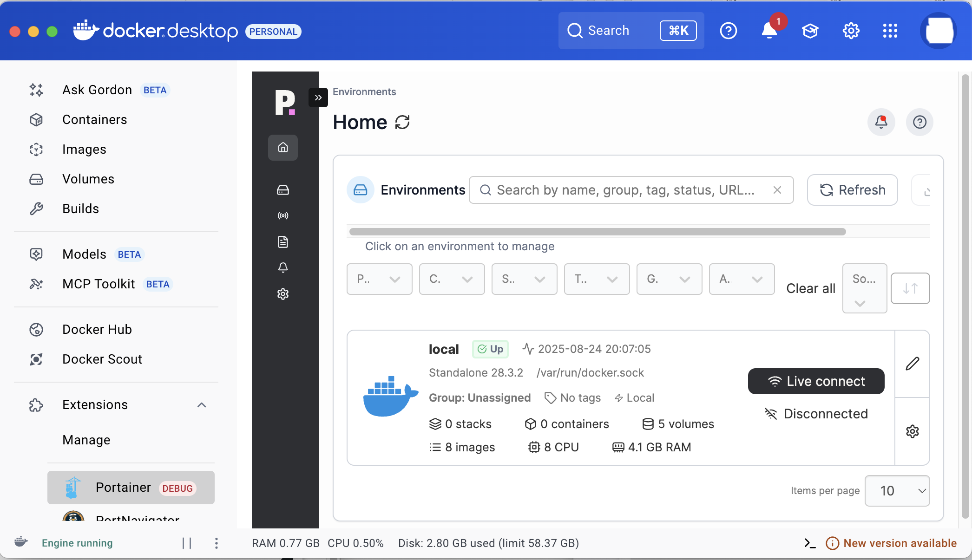Image resolution: width=972 pixels, height=560 pixels.
Task: Open the Portainer sidebar settings gear
Action: 283,294
